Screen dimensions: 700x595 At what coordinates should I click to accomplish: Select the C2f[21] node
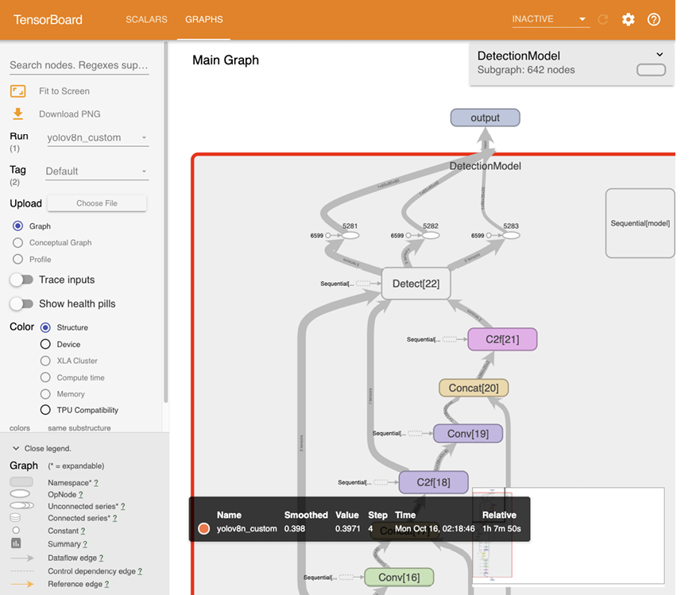pos(502,339)
